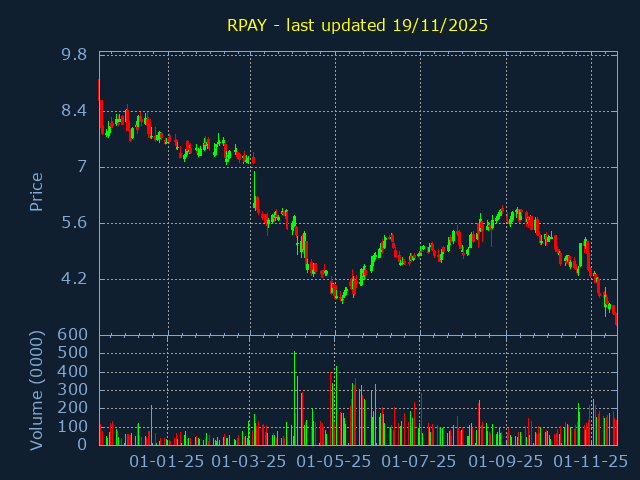Click the 01-05-25 date label
Viewport: 640px width, 480px height.
coord(334,461)
